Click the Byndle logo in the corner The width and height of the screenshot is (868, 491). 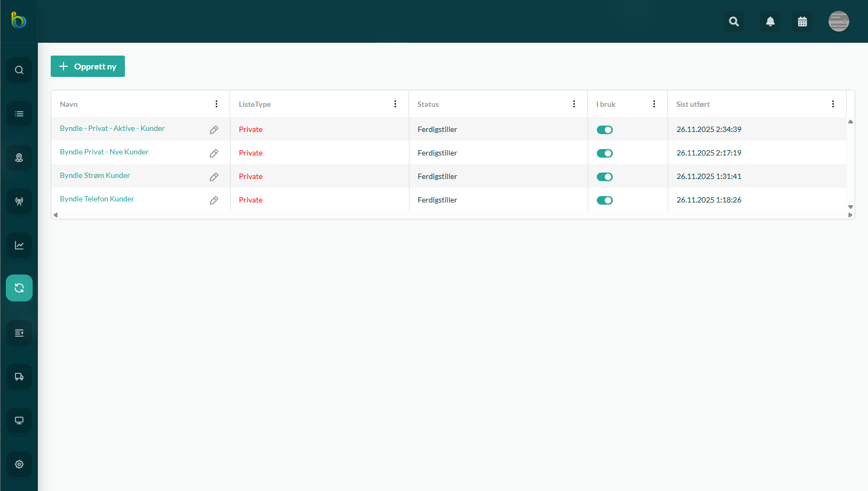click(19, 20)
